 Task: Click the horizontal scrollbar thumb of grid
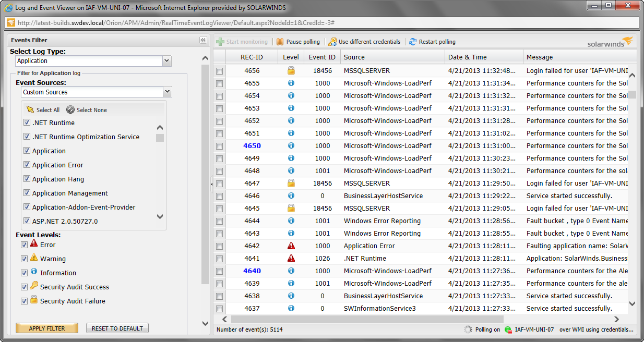(x=367, y=319)
